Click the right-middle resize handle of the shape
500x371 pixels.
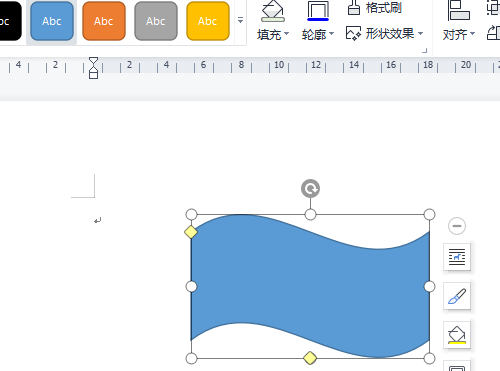click(429, 286)
